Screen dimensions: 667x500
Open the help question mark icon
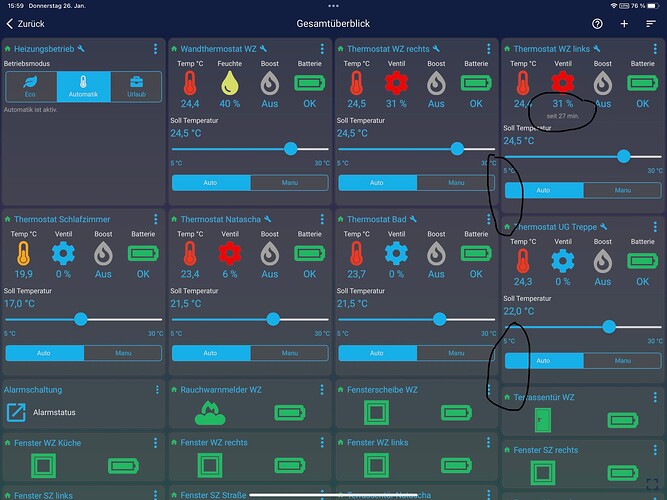[597, 23]
